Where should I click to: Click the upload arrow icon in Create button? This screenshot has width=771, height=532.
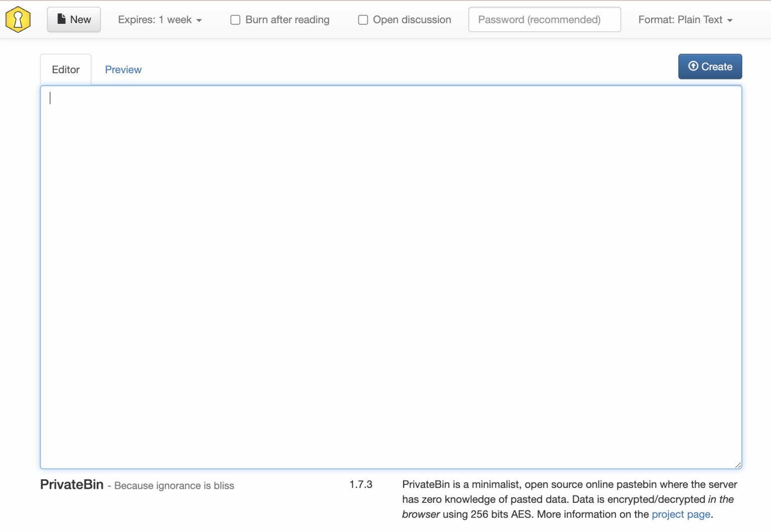pyautogui.click(x=693, y=66)
